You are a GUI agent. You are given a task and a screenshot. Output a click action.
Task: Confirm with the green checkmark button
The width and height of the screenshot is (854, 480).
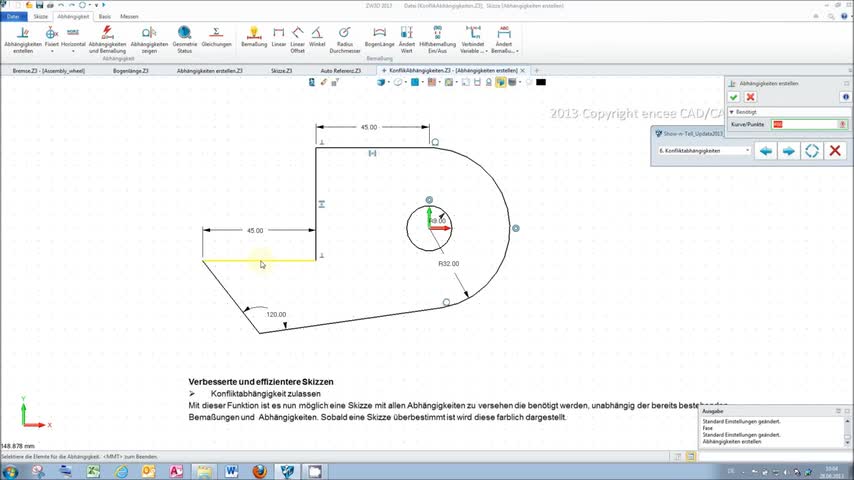coord(734,97)
